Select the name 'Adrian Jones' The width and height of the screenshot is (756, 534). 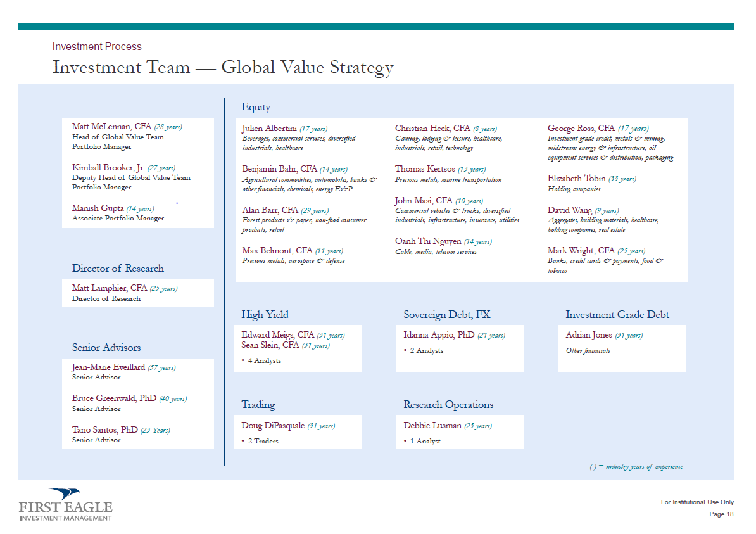(x=589, y=334)
